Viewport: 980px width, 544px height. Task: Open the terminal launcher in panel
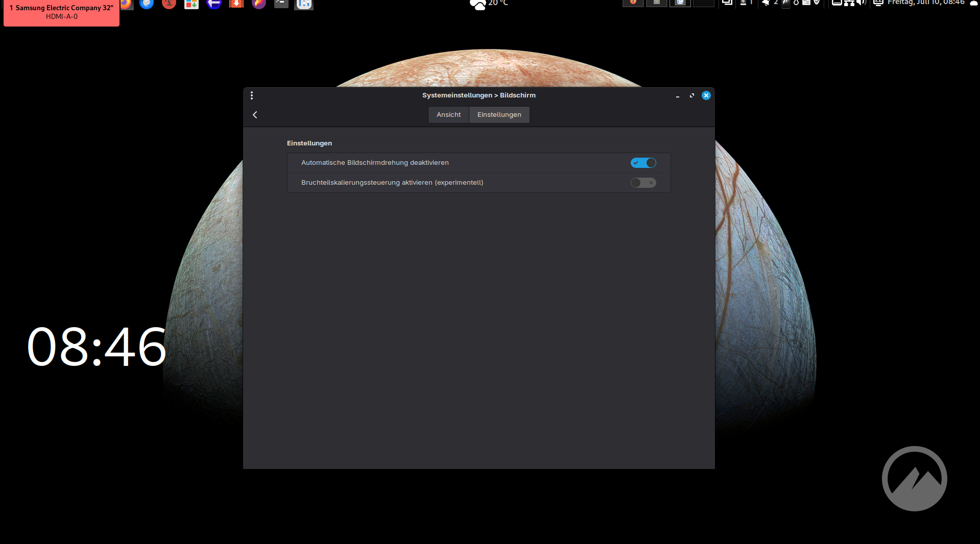[x=281, y=4]
